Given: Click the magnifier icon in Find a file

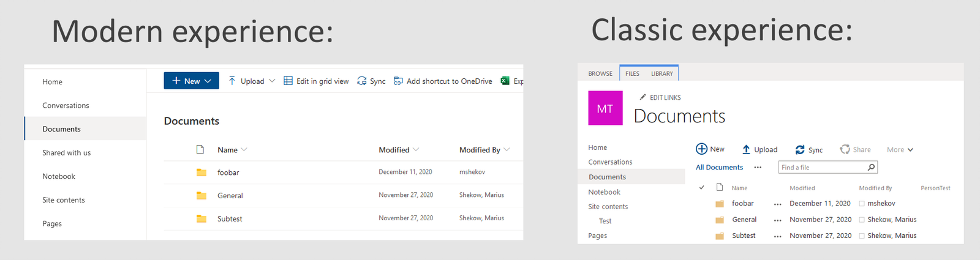Looking at the screenshot, I should 871,167.
